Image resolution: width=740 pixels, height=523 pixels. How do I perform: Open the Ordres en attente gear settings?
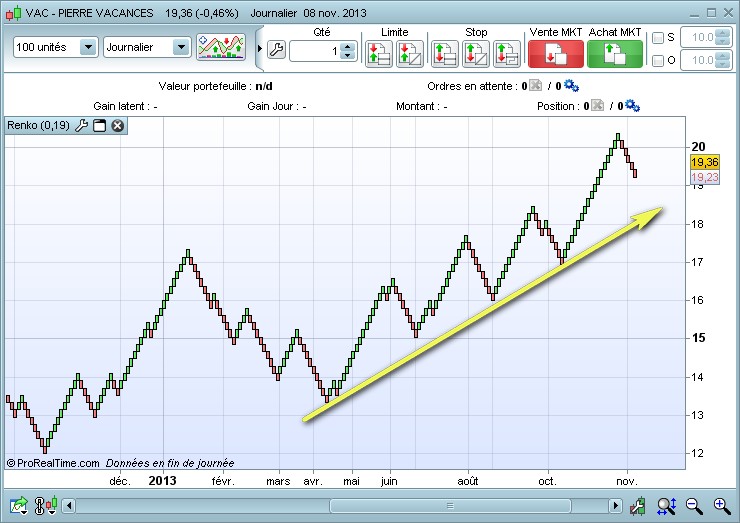tap(571, 85)
